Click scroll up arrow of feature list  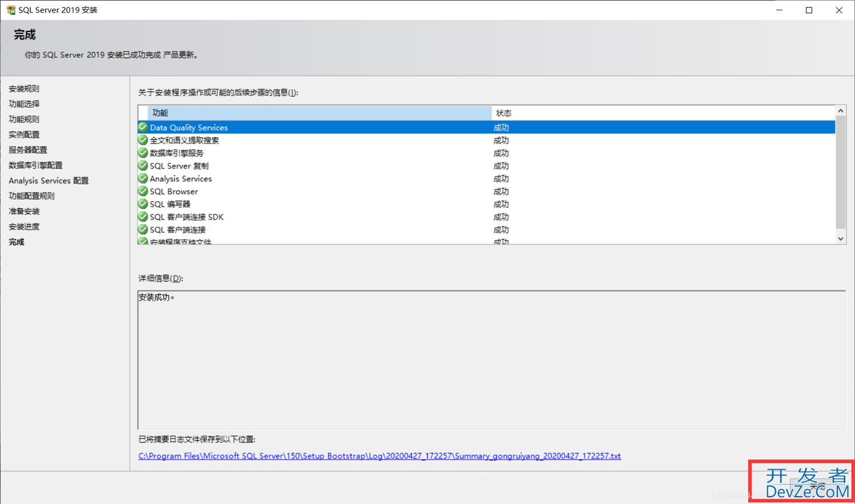point(841,110)
